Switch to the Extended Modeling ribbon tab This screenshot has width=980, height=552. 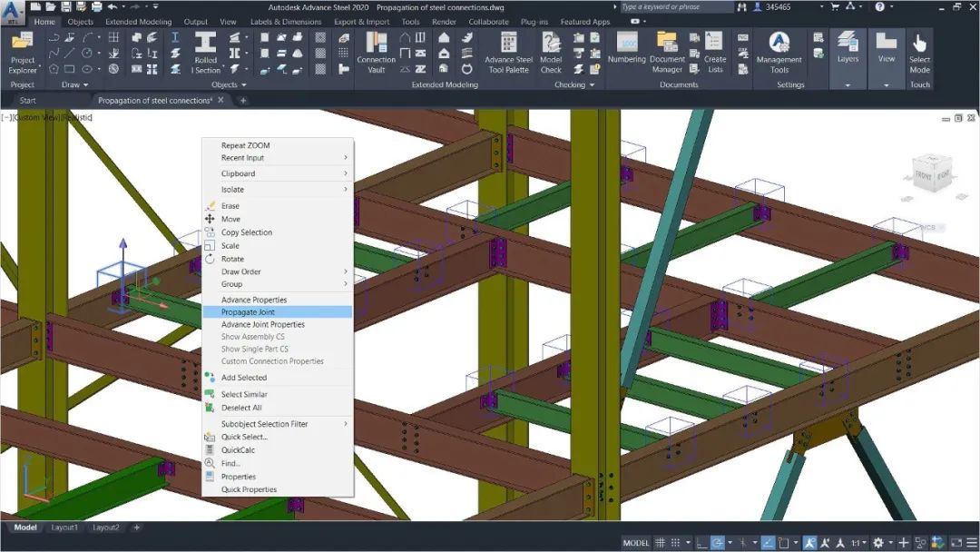pyautogui.click(x=138, y=22)
